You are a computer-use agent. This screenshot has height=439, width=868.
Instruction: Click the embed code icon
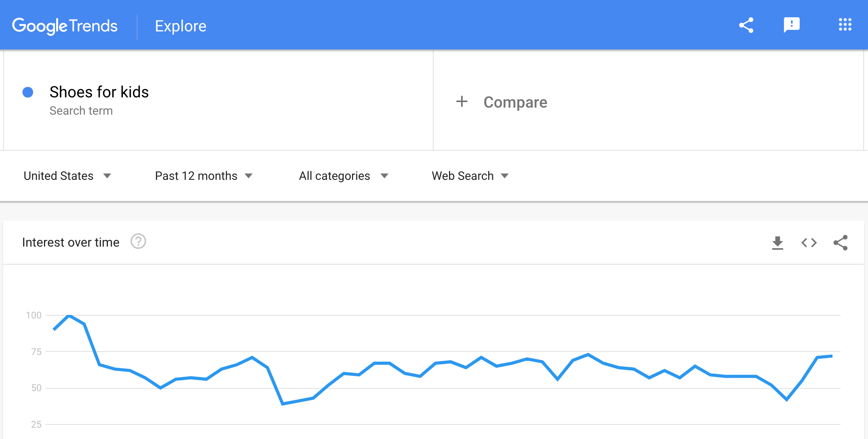(x=809, y=243)
